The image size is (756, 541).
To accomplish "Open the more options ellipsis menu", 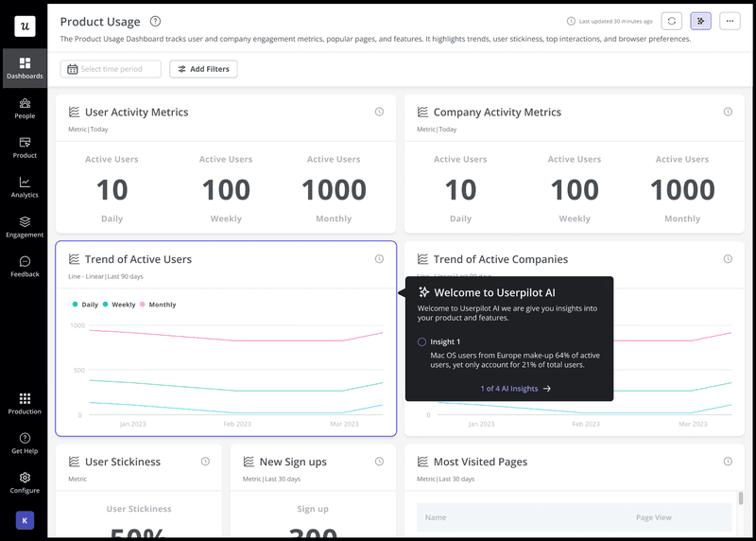I will coord(730,21).
